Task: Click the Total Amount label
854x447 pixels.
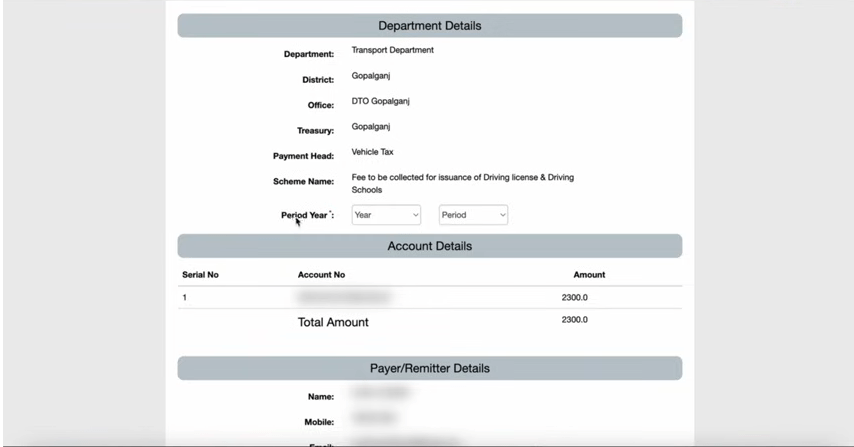Action: click(333, 322)
